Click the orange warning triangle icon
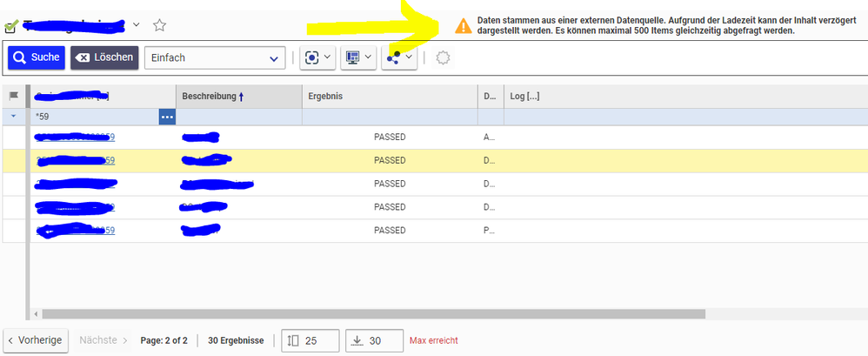868x356 pixels. click(x=464, y=25)
